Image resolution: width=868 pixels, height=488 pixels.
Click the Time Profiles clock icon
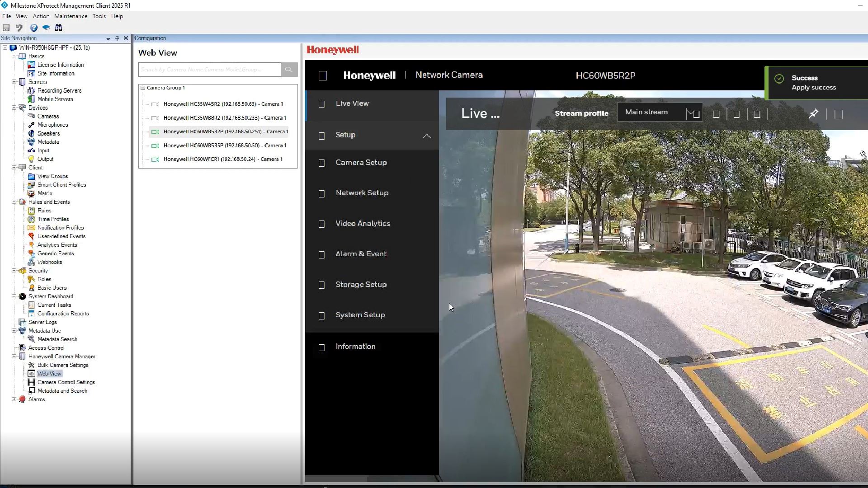click(31, 219)
